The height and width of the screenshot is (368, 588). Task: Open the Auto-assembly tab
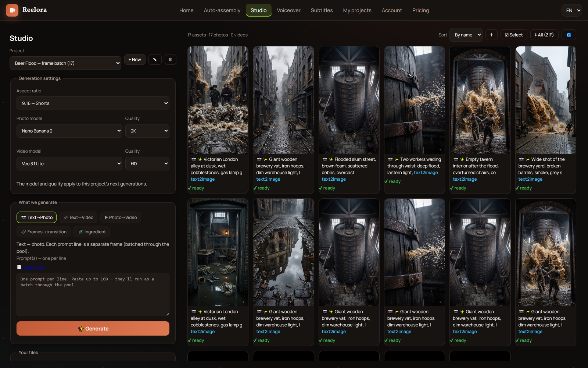[222, 10]
